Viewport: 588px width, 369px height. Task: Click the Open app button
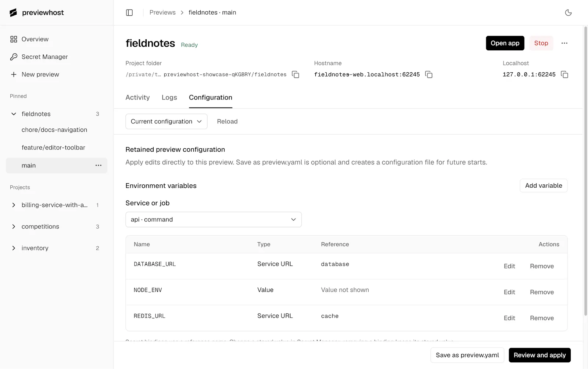pyautogui.click(x=505, y=43)
